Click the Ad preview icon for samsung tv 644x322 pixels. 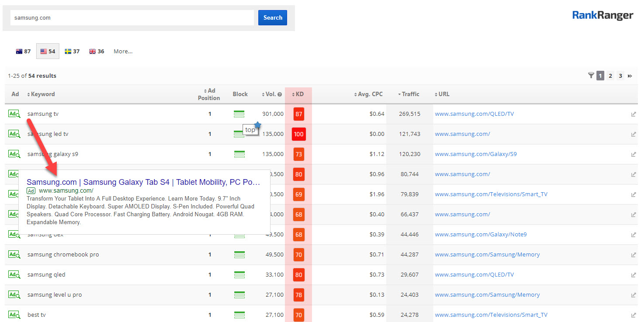coord(14,114)
